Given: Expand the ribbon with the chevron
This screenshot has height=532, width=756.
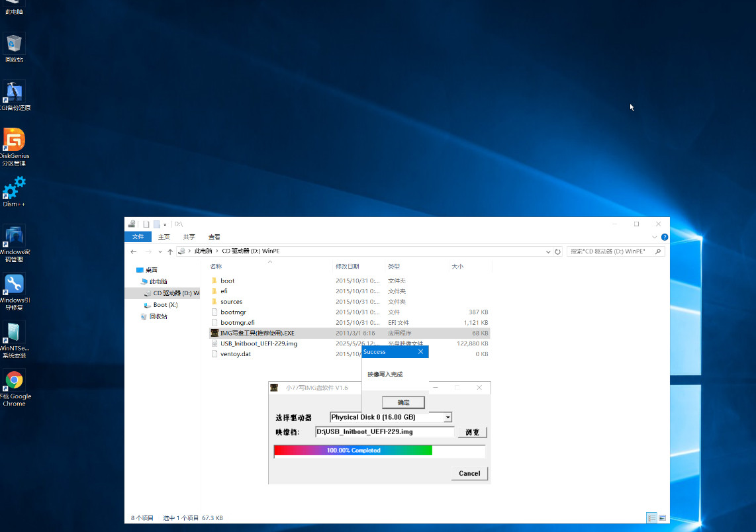Looking at the screenshot, I should coord(654,237).
